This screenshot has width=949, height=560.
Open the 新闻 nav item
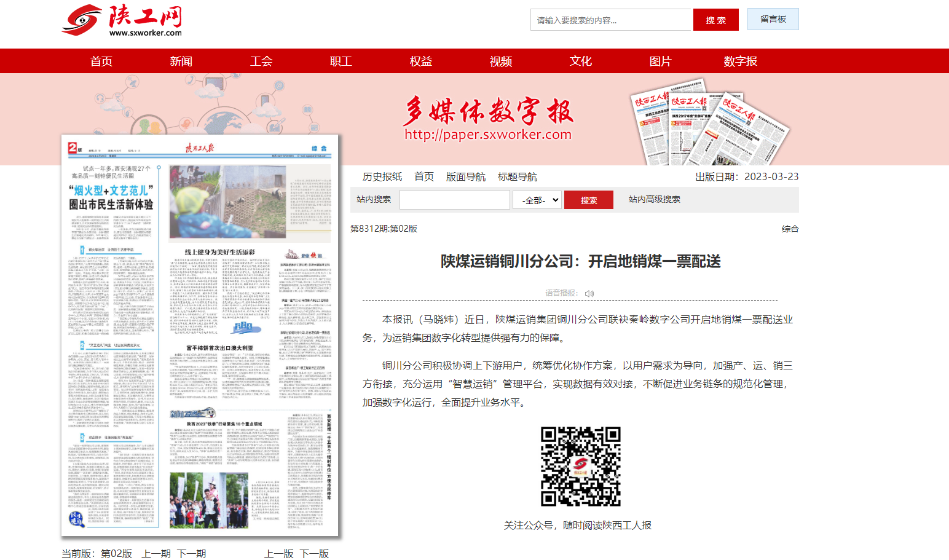tap(181, 61)
